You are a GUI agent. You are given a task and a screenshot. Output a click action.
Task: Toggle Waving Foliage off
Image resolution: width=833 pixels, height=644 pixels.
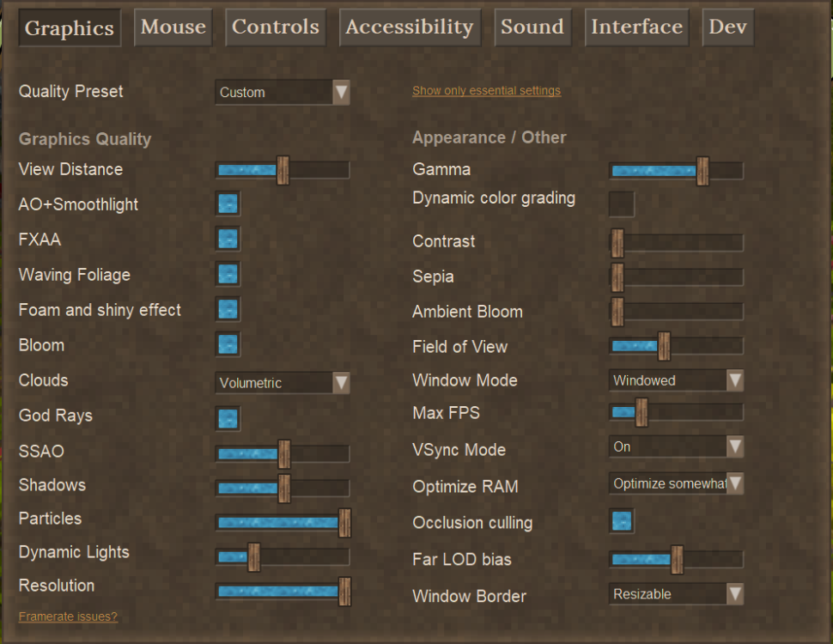228,274
